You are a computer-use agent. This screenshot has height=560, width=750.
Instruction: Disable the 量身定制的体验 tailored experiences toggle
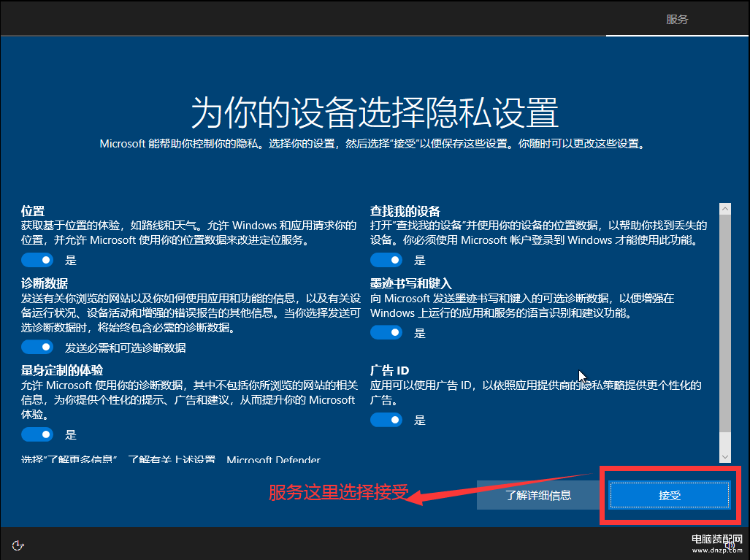click(x=37, y=434)
